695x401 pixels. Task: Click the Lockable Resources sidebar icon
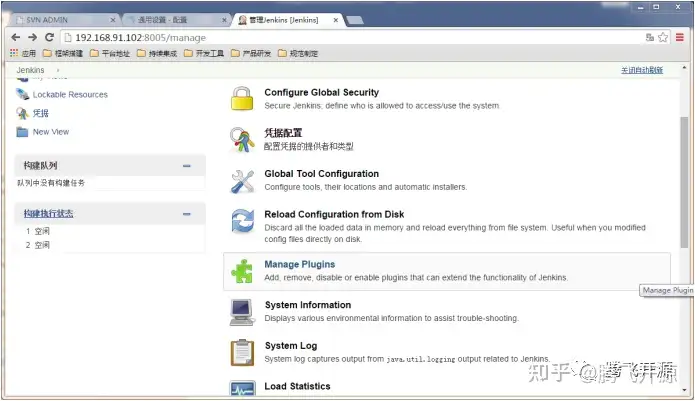(x=22, y=94)
